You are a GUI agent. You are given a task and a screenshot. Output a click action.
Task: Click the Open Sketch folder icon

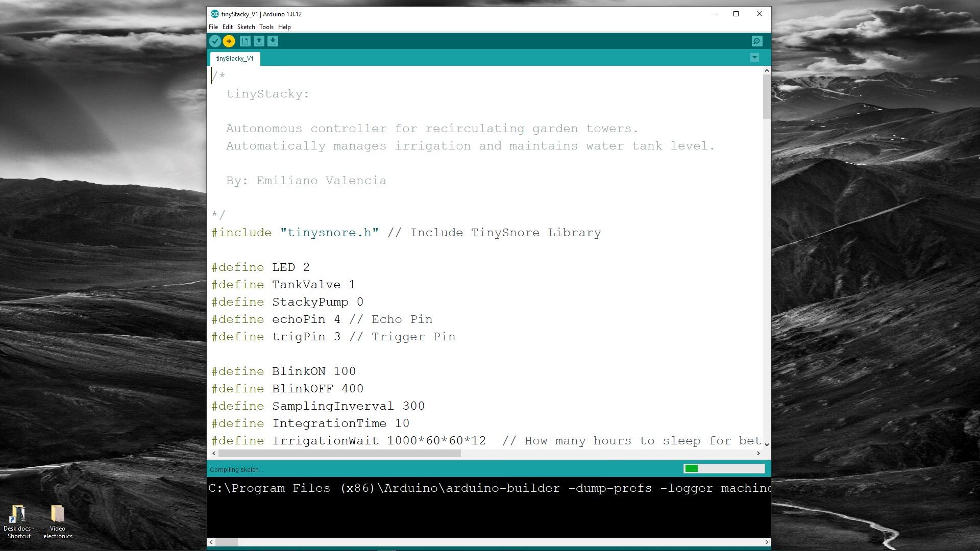259,41
